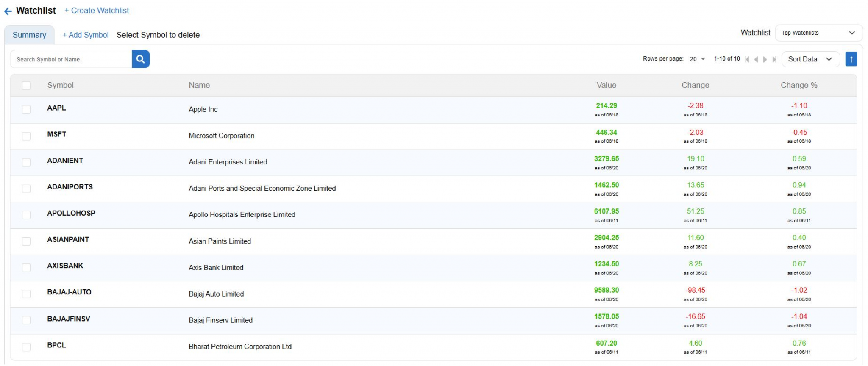Check the ADANIPORTS row checkbox

(26, 189)
